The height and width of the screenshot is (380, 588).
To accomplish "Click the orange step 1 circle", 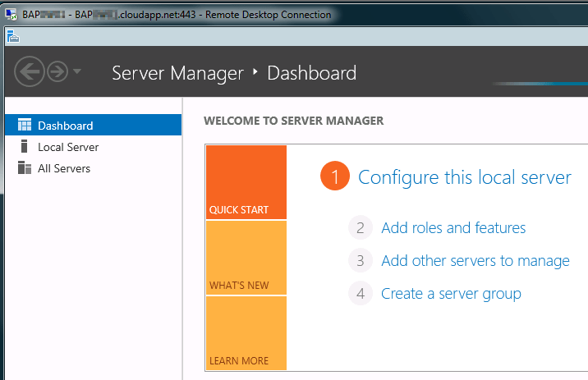I will point(335,176).
